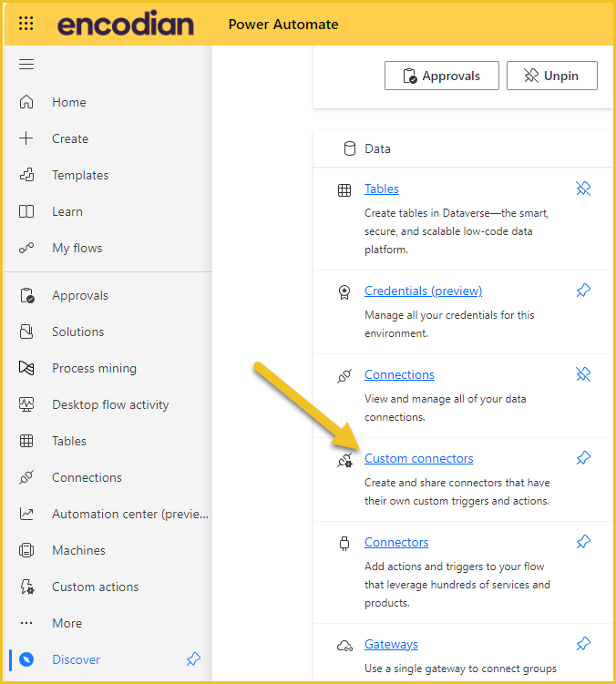Open the Custom connectors link

click(418, 458)
